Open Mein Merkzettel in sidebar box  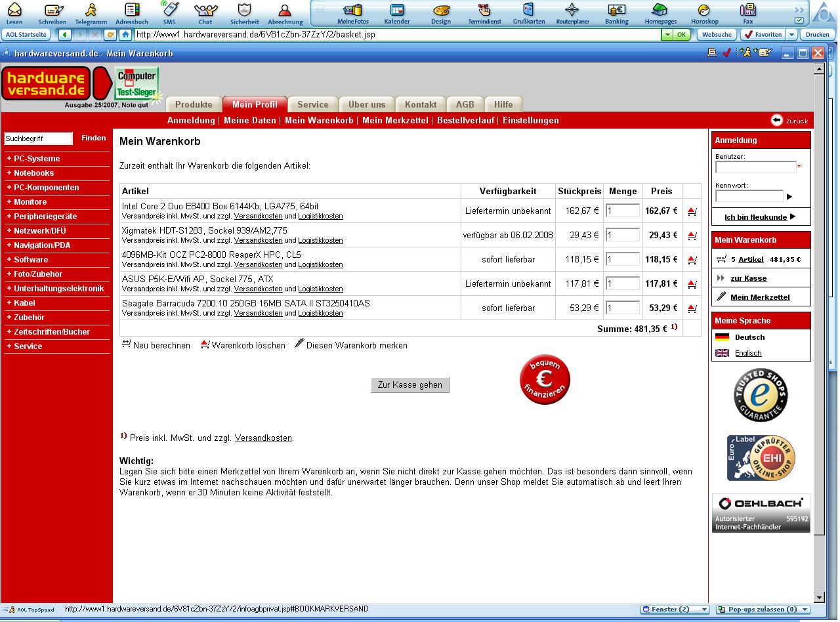tap(760, 297)
